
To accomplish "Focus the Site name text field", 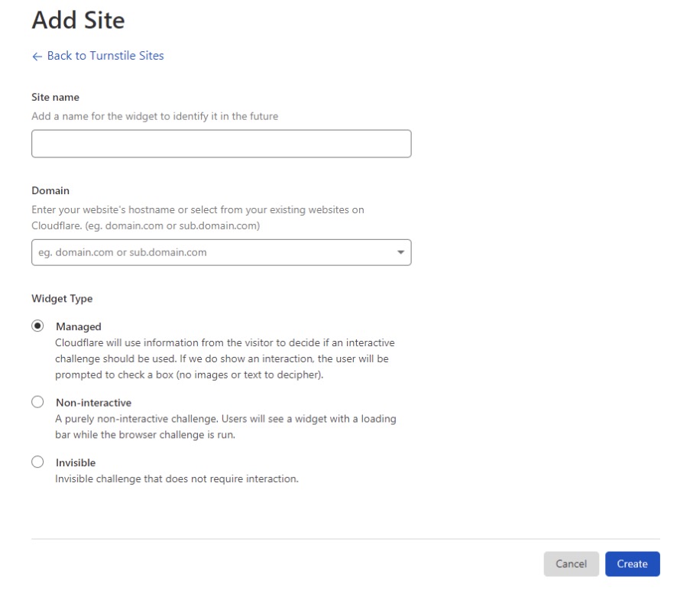I will (x=221, y=144).
